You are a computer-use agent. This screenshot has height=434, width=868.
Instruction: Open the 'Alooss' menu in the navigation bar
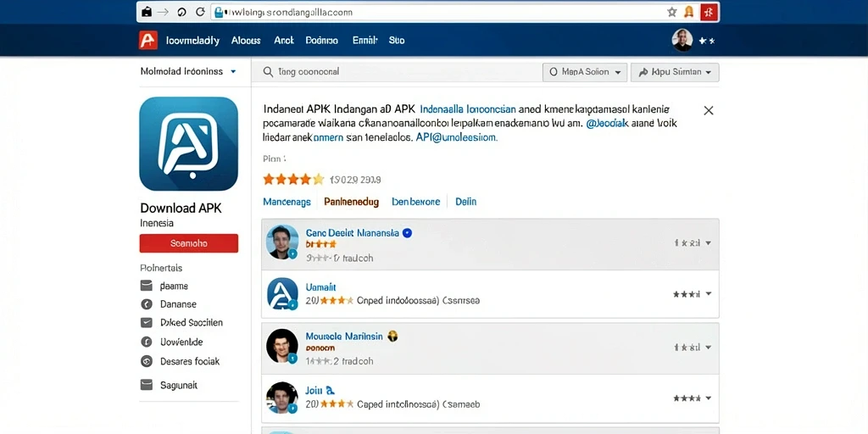click(x=246, y=41)
